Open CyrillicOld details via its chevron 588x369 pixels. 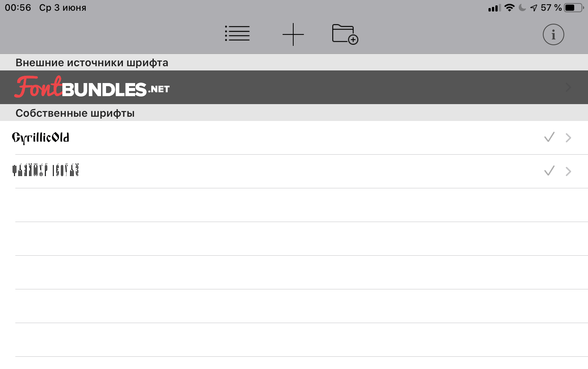568,138
